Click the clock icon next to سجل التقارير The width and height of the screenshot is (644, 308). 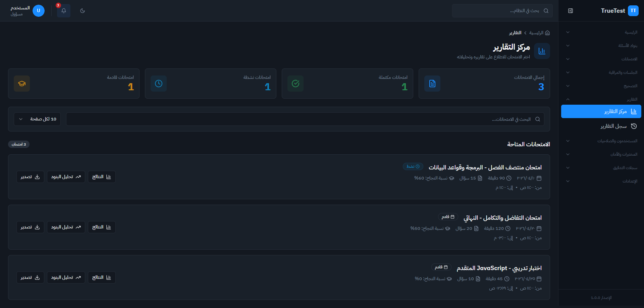tap(634, 126)
